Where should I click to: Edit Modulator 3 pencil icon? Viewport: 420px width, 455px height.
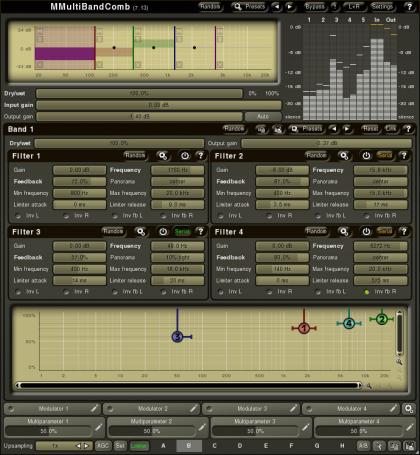(293, 408)
